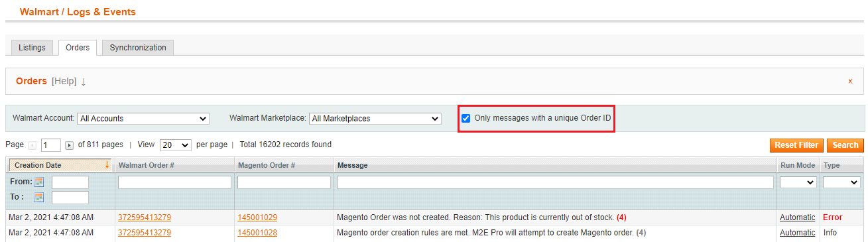Focus the Message filter field

555,182
